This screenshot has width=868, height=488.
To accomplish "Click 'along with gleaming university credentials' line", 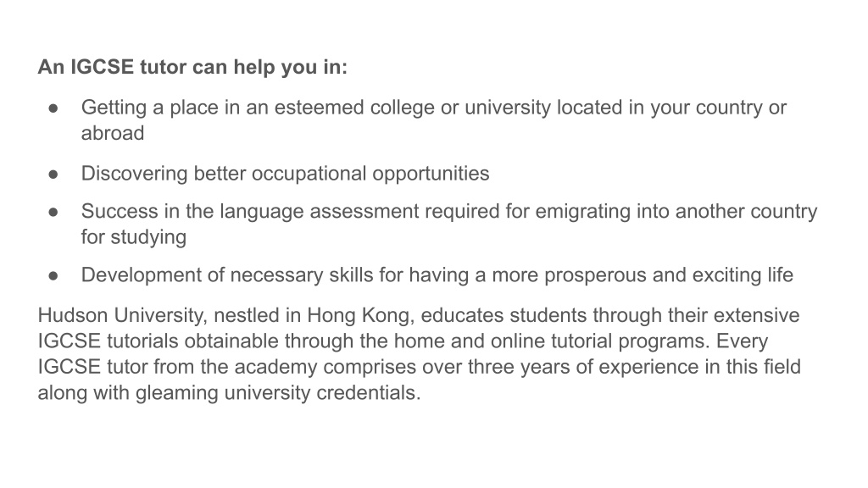I will point(229,393).
